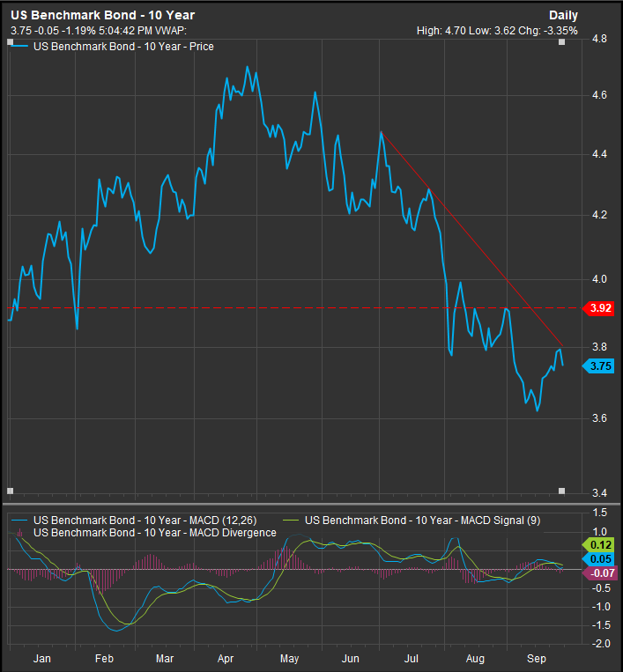Screen dimensions: 623x672
Task: Click the top-left chart selection handle
Action: [x=11, y=42]
